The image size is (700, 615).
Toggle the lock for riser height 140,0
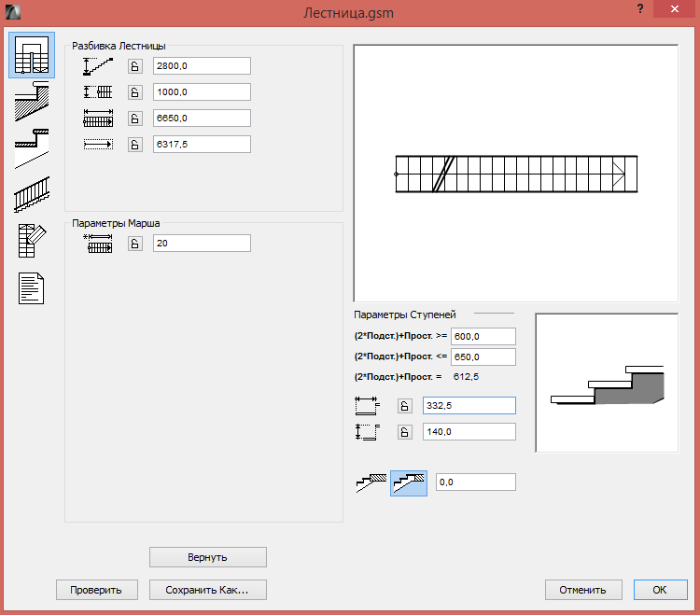coord(405,432)
